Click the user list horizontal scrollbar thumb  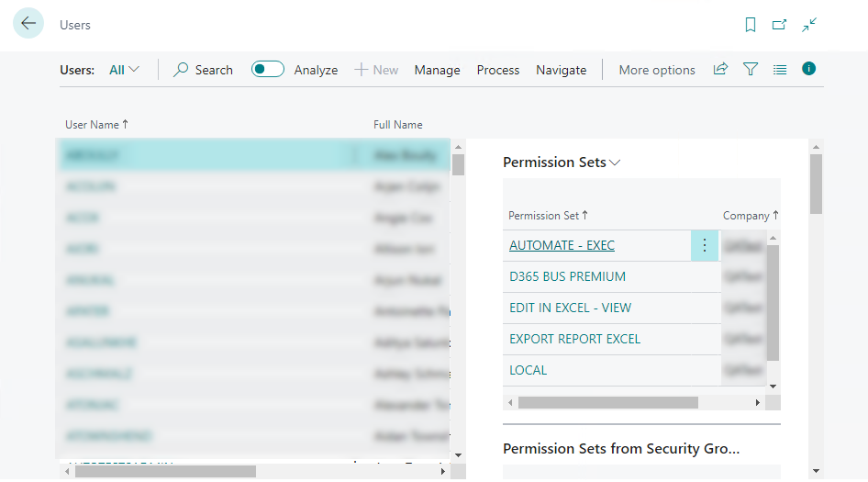point(165,472)
